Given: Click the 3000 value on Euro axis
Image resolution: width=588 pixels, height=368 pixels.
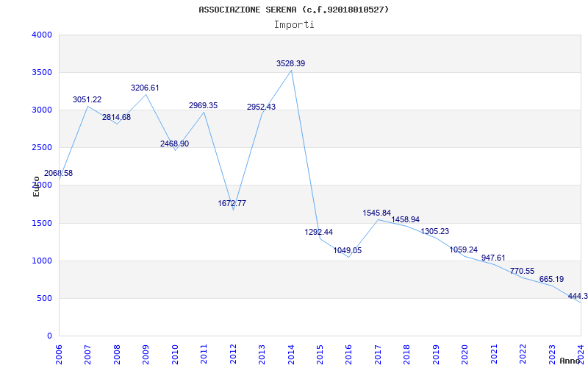Looking at the screenshot, I should point(43,110).
